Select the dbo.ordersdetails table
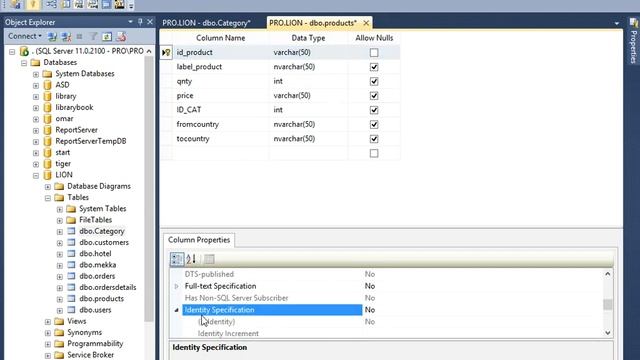Screen dimensions: 640x360 click(108, 287)
